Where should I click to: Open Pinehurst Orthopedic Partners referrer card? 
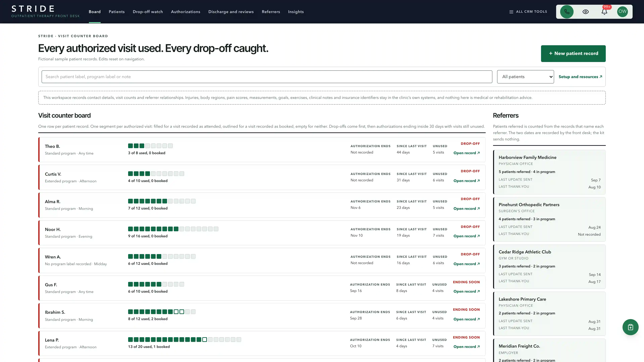point(549,219)
